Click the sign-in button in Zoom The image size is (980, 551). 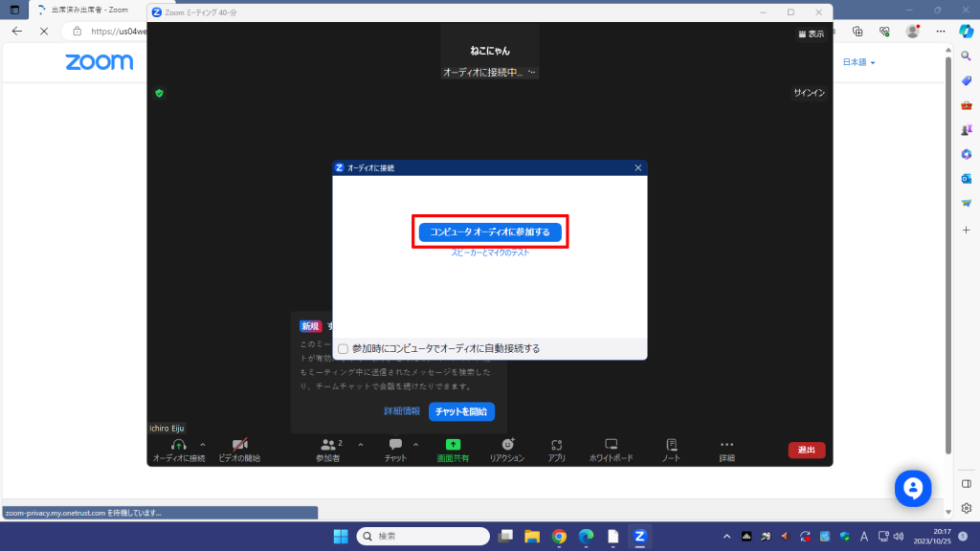coord(810,93)
